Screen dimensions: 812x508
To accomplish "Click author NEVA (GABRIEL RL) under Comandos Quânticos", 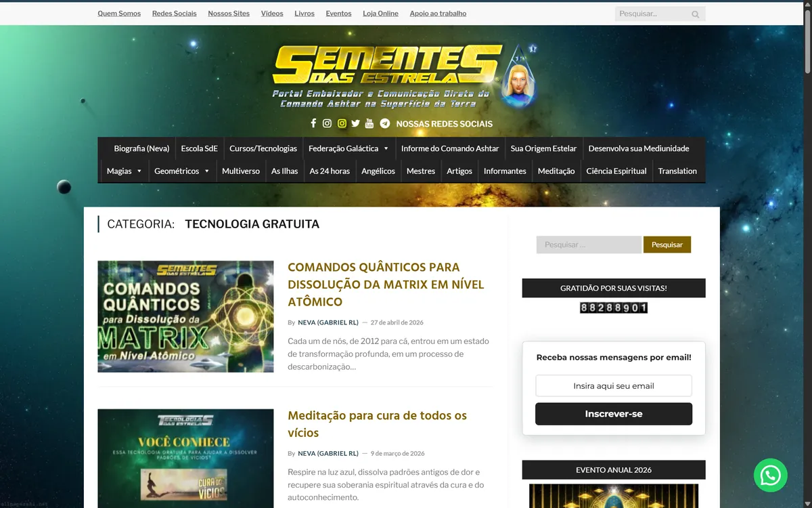I will tap(328, 322).
